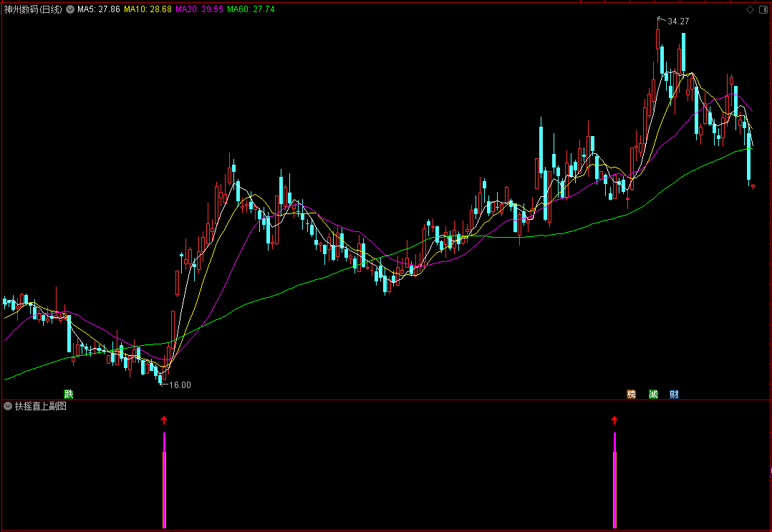
Task: Click the red arrow signal above the magenta bar under the 16.00 low
Action: [x=164, y=420]
